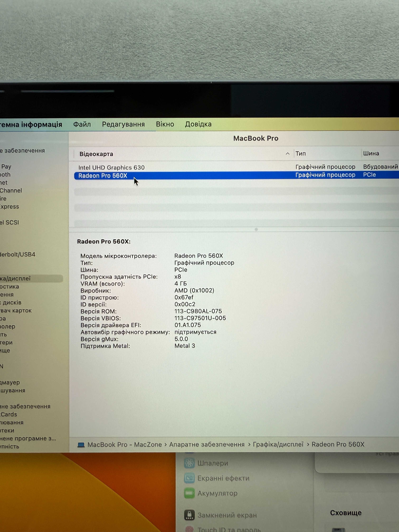Select Зчитувач карток in the sidebar
399x532 pixels.
click(x=16, y=310)
